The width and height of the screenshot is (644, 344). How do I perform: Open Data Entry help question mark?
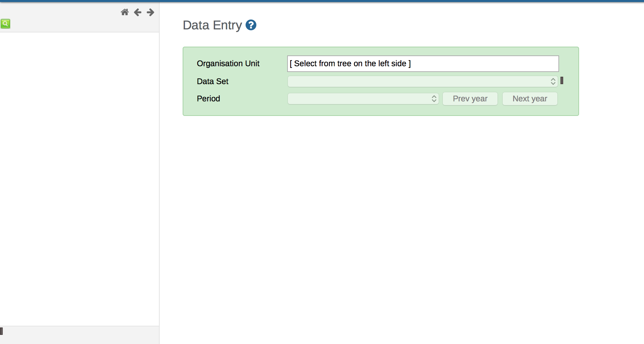251,25
